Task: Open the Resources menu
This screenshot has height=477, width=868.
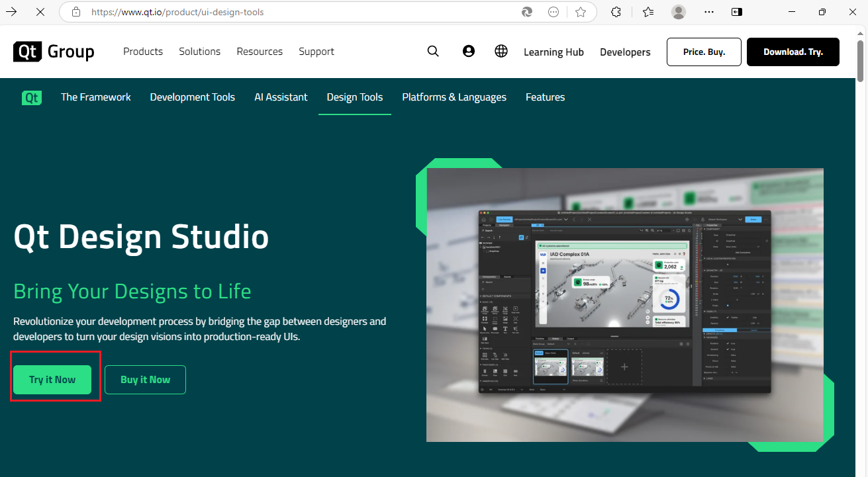Action: 260,52
